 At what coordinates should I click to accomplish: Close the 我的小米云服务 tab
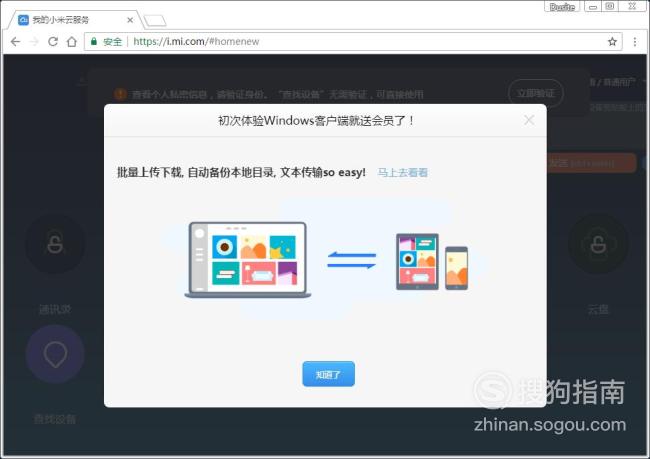(x=130, y=20)
